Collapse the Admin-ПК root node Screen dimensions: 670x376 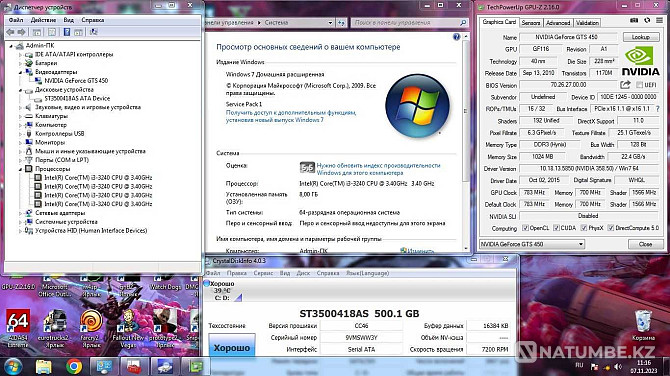pyautogui.click(x=12, y=46)
